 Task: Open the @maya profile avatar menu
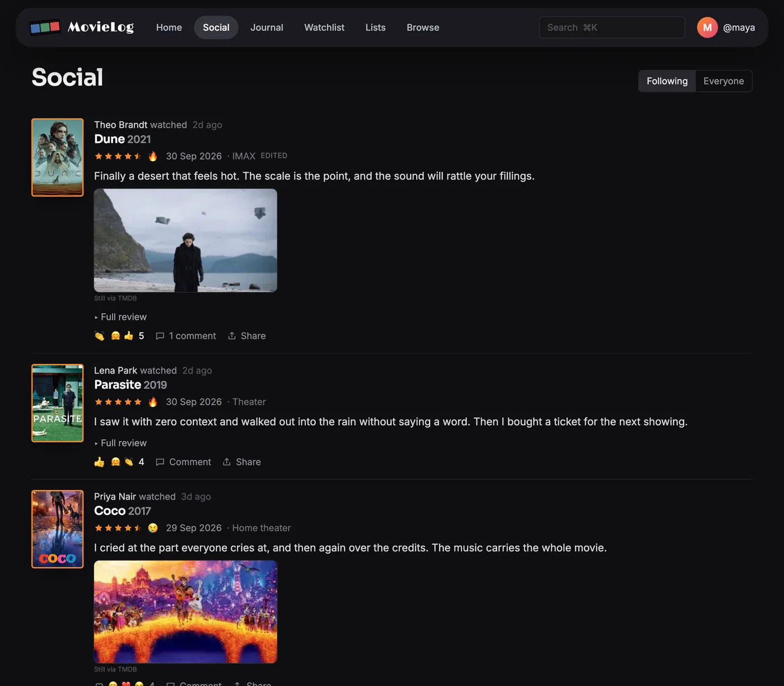pyautogui.click(x=707, y=27)
